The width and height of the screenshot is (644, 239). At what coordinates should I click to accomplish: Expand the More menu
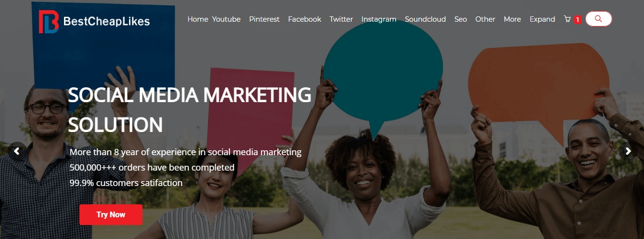coord(512,19)
